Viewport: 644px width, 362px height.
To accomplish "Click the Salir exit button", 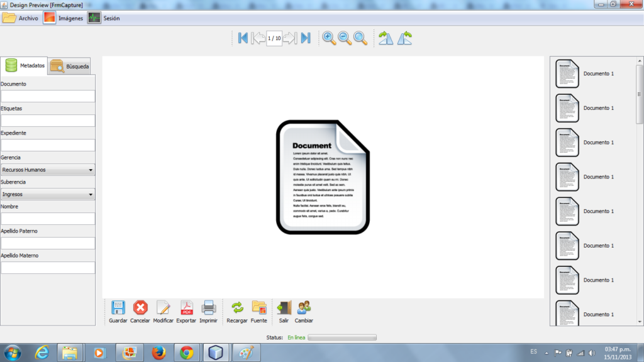I will (284, 308).
